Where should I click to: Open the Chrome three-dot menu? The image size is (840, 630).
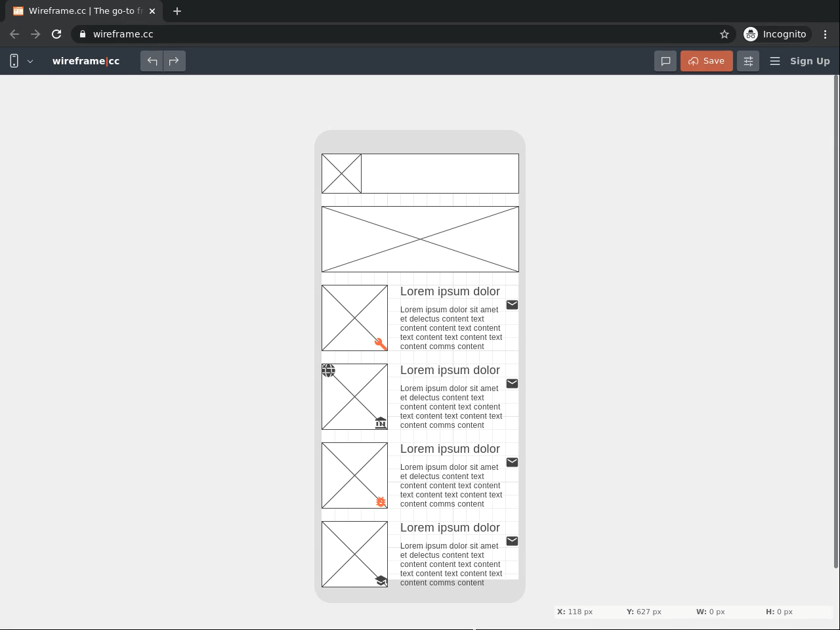click(826, 34)
